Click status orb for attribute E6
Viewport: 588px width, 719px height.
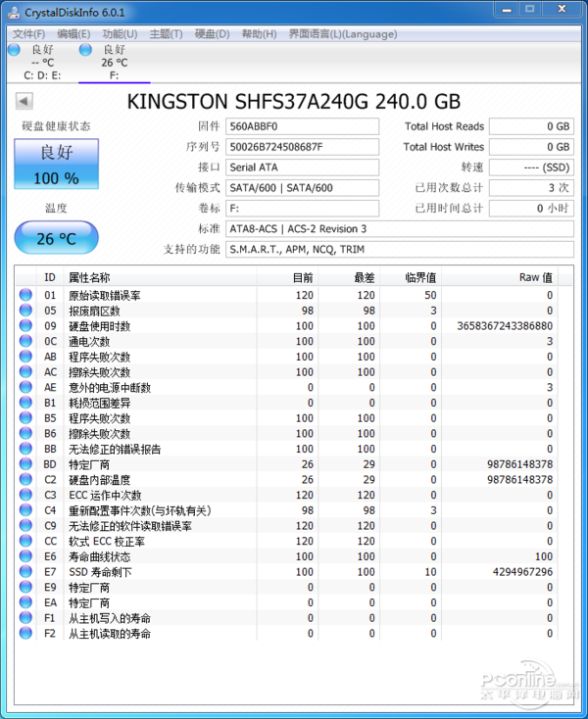click(x=25, y=556)
